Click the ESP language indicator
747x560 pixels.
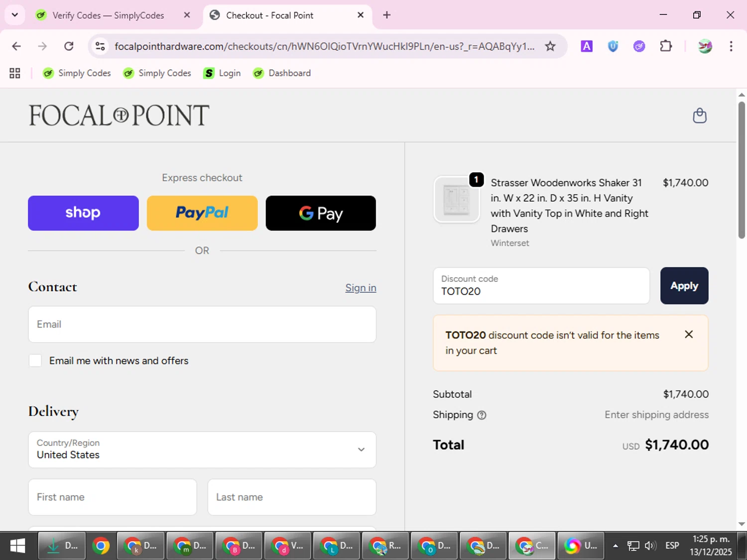click(672, 546)
